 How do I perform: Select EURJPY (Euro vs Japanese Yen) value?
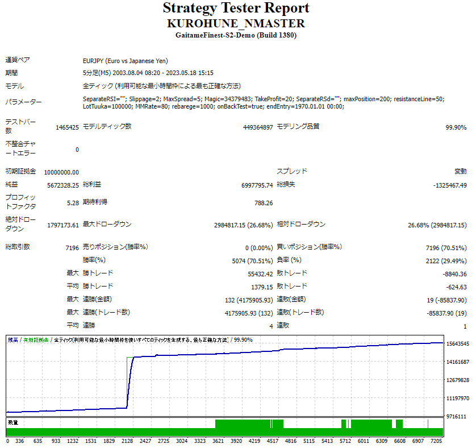(126, 61)
